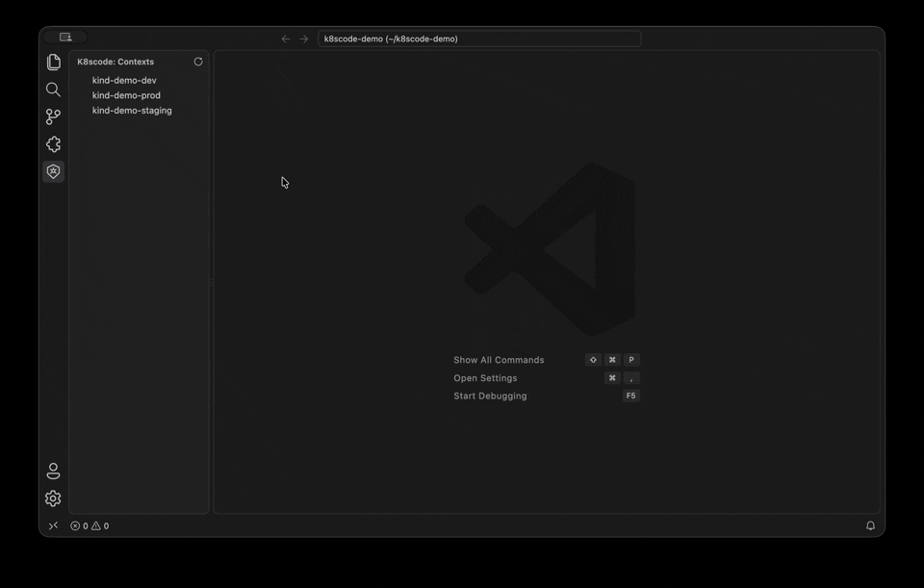The width and height of the screenshot is (924, 588).
Task: Click the F5 key hint
Action: (x=630, y=396)
